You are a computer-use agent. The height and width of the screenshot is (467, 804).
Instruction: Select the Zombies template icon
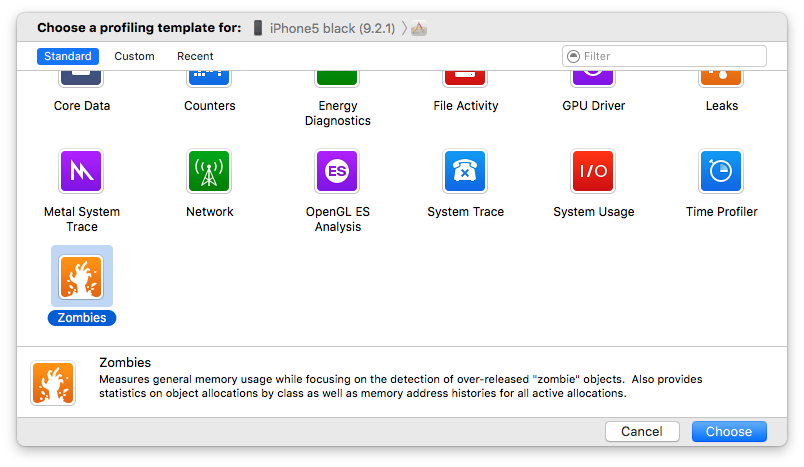coord(82,277)
